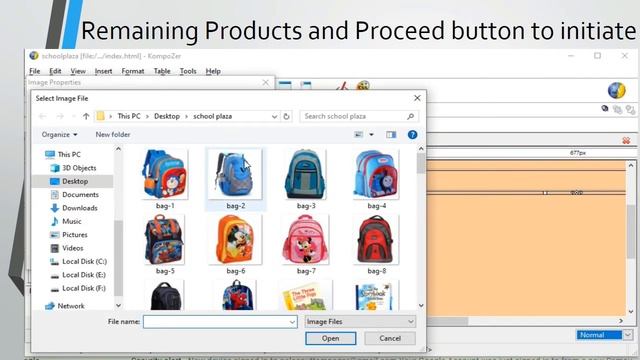Image resolution: width=640 pixels, height=360 pixels.
Task: Click the Open button in file dialog
Action: (331, 338)
